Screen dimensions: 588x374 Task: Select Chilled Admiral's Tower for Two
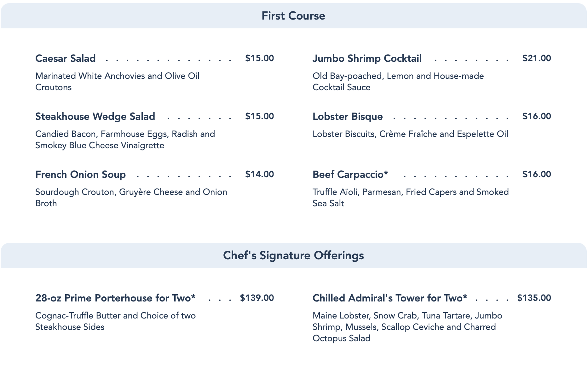pyautogui.click(x=390, y=298)
